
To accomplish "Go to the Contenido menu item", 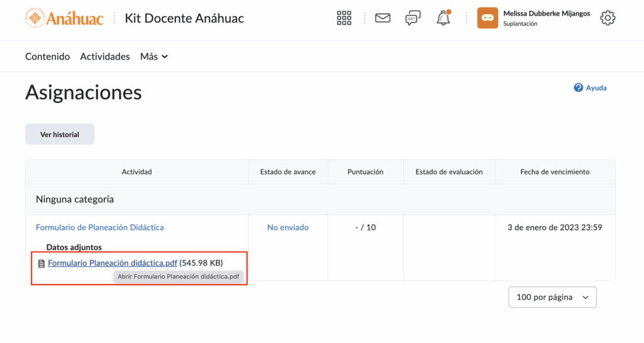I will [47, 57].
